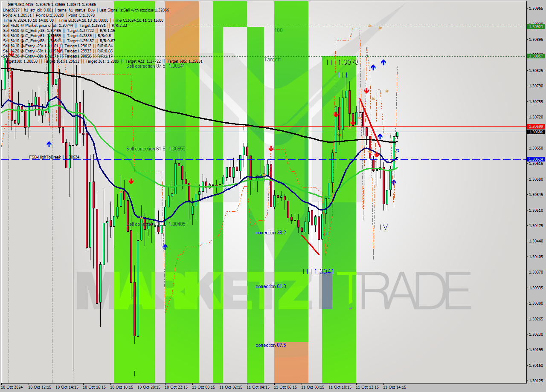
Task: Click 1.30265 on the price axis
Action: tap(536, 319)
